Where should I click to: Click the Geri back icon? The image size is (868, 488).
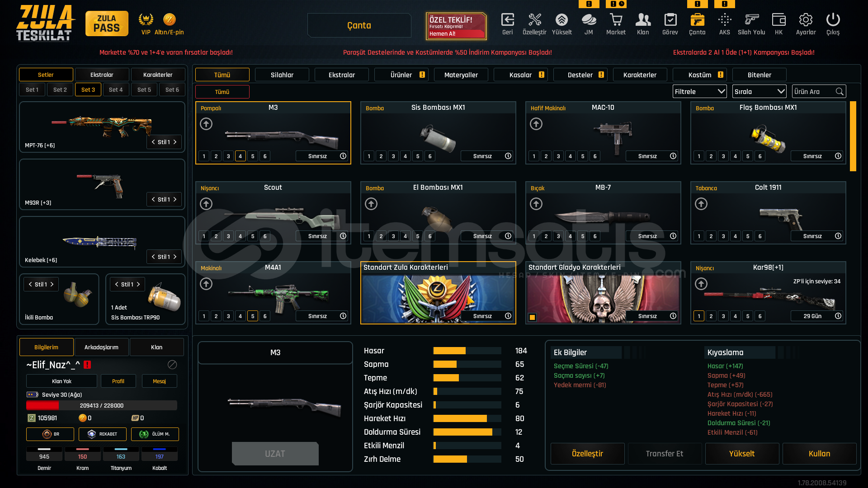click(507, 20)
